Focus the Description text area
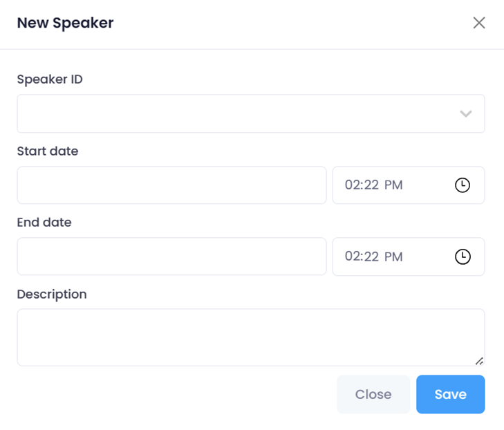Viewport: 504px width, 430px height. [250, 337]
